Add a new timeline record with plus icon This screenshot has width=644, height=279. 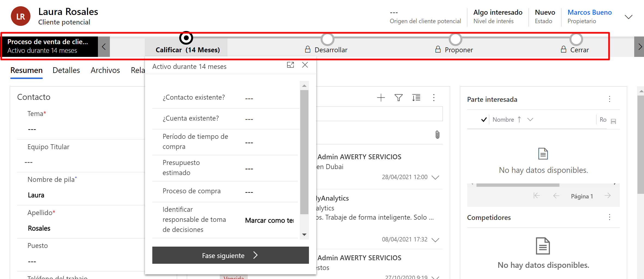tap(381, 98)
